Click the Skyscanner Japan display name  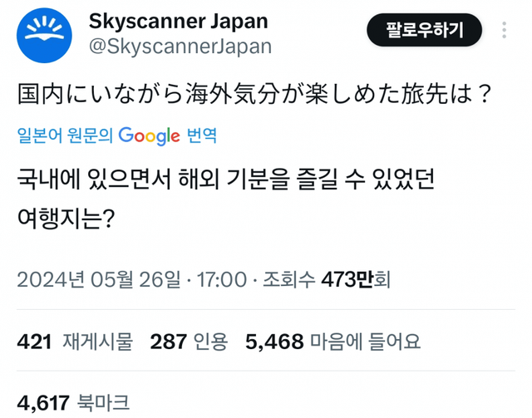[179, 19]
